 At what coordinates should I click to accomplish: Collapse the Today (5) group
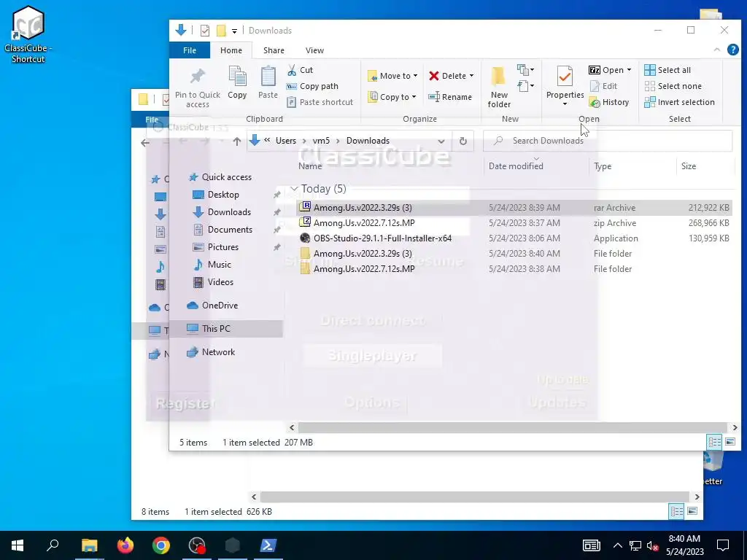coord(293,189)
